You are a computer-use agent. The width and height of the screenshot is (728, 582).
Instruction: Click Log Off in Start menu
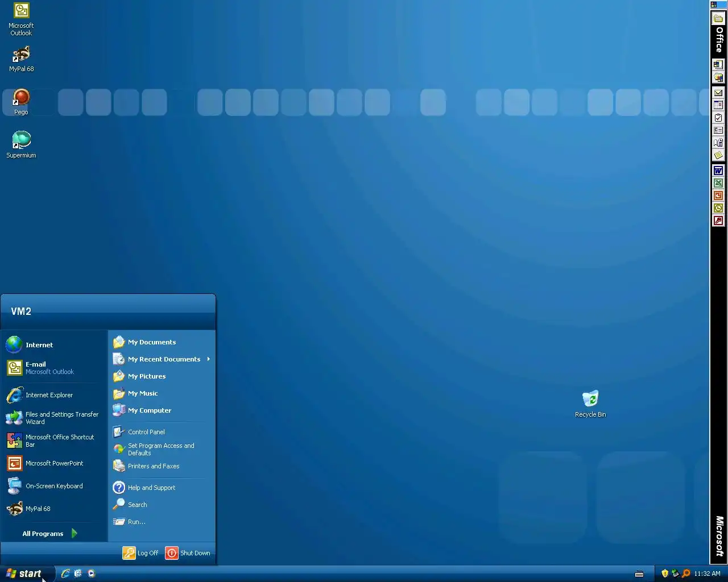pyautogui.click(x=141, y=553)
